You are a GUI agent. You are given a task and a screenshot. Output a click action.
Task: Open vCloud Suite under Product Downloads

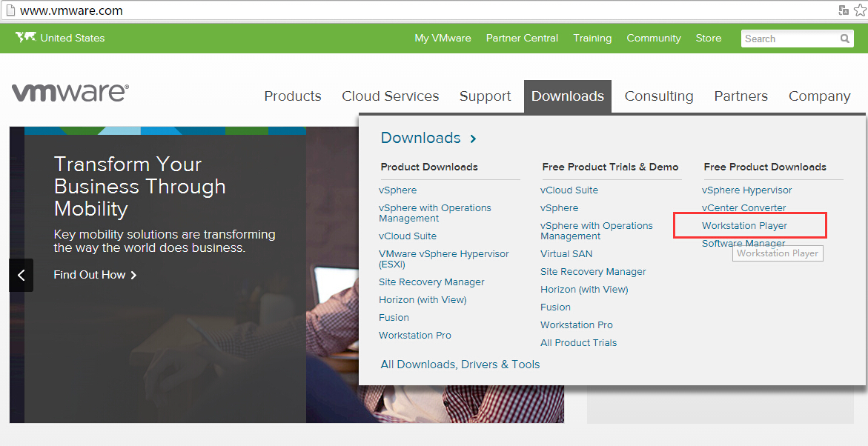coord(408,236)
